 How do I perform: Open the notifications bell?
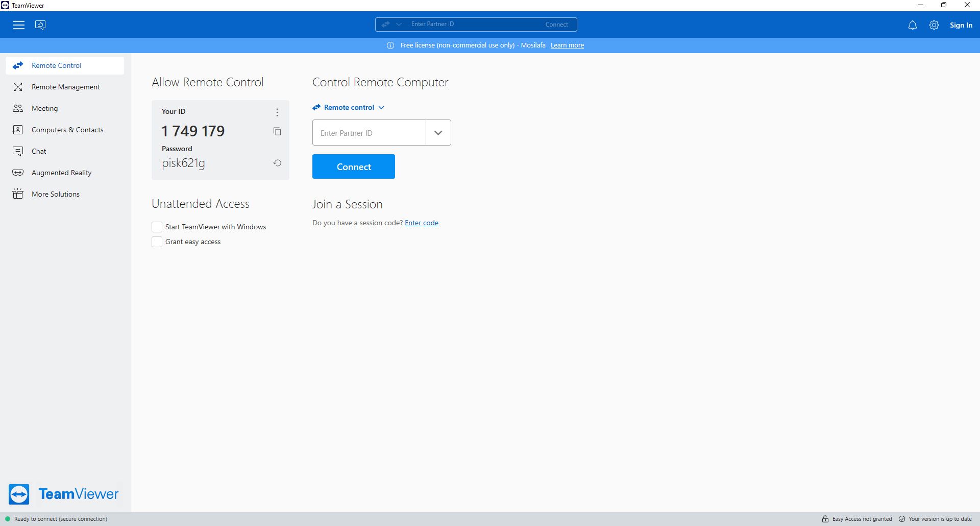click(913, 25)
